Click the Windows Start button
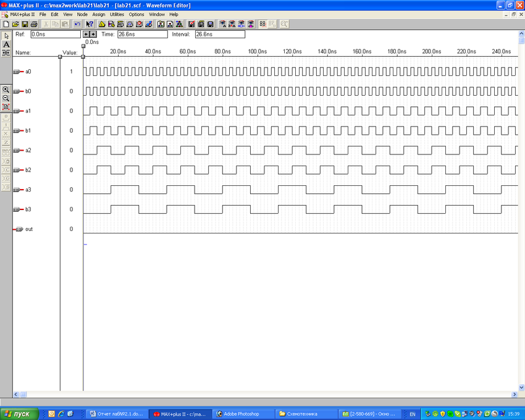 pyautogui.click(x=19, y=414)
